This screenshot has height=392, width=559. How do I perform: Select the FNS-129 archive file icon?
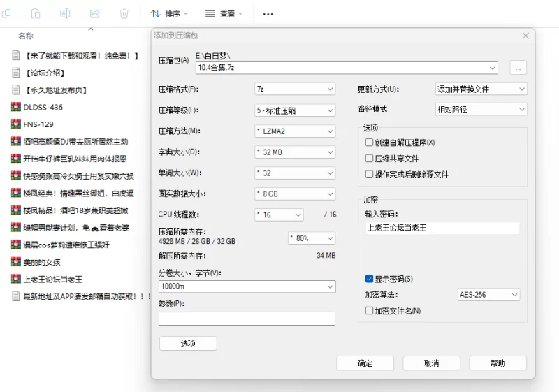click(16, 124)
